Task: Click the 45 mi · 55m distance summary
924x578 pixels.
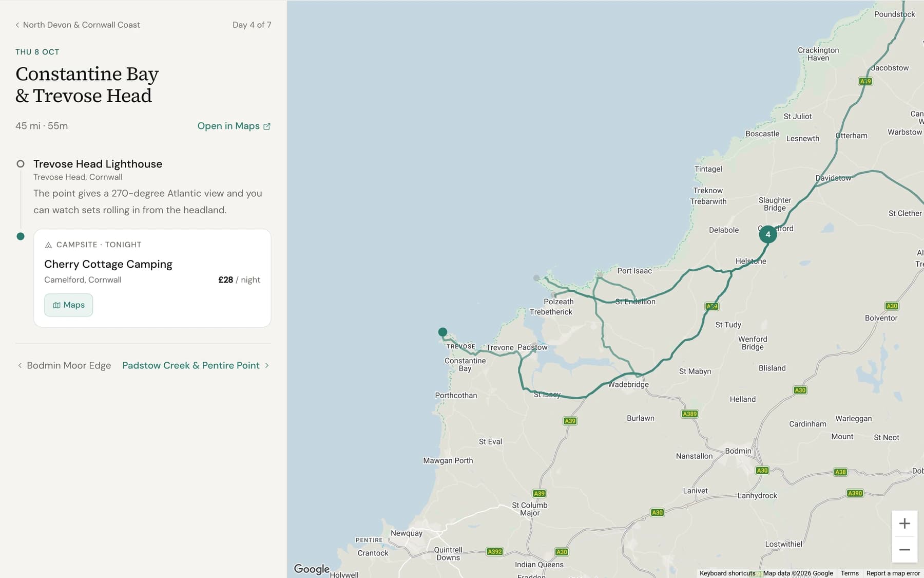Action: 42,126
